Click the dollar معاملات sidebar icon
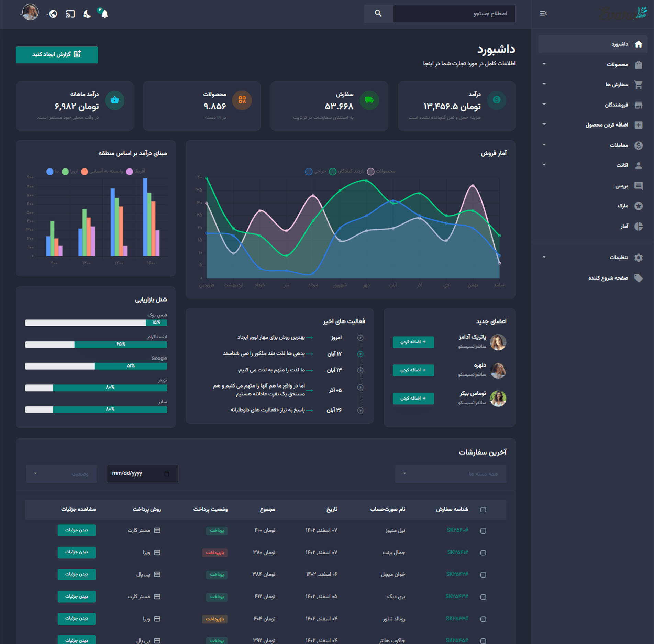 click(x=639, y=145)
